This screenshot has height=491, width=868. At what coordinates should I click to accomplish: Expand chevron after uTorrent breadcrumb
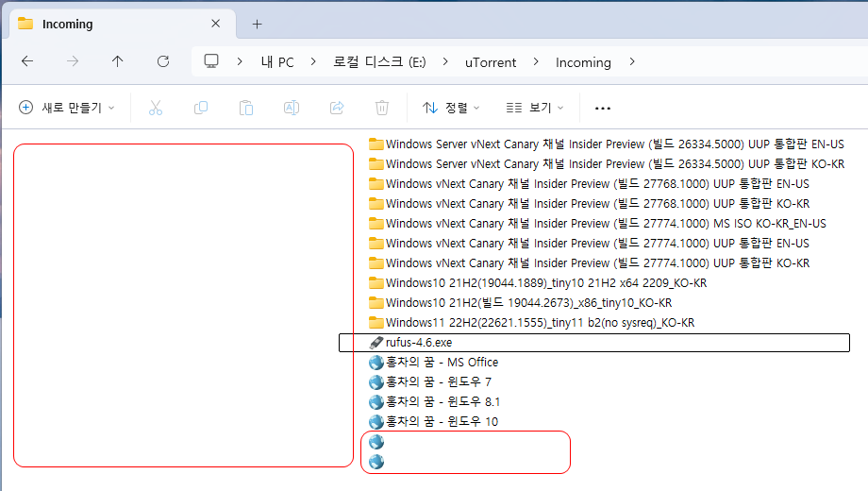pyautogui.click(x=535, y=61)
